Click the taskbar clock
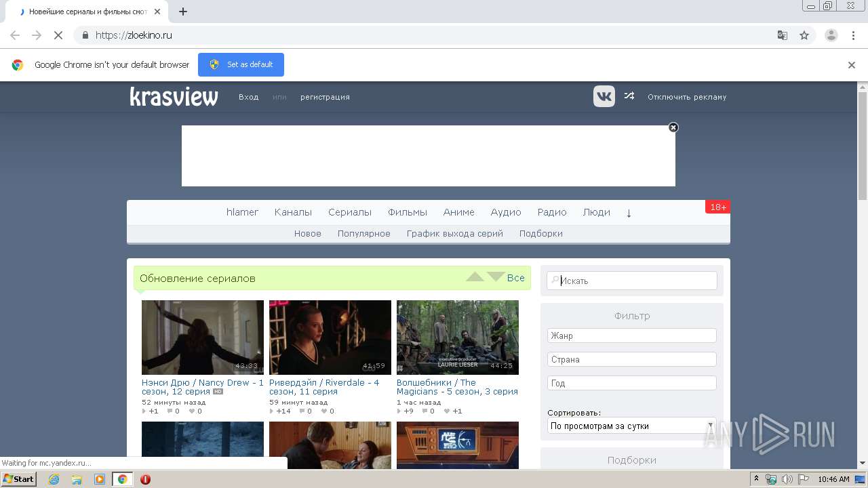Image resolution: width=868 pixels, height=488 pixels. (833, 479)
